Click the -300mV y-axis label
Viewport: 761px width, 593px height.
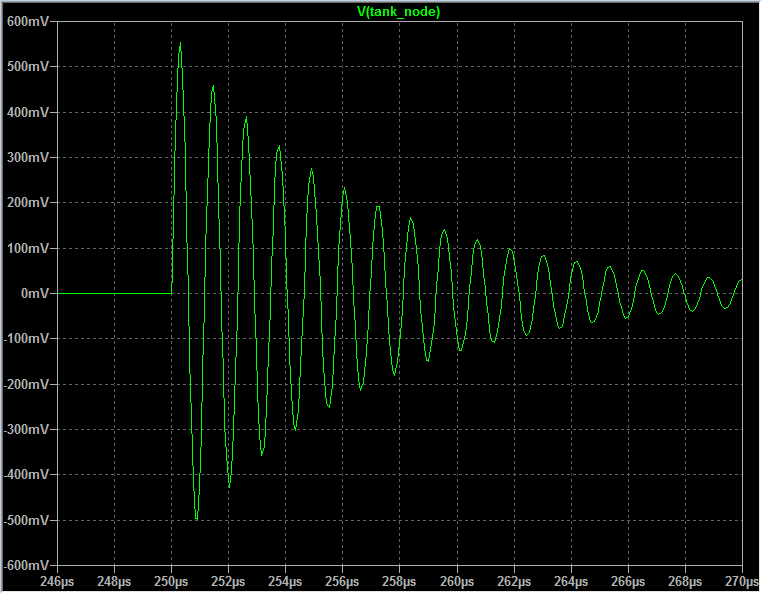coord(26,429)
